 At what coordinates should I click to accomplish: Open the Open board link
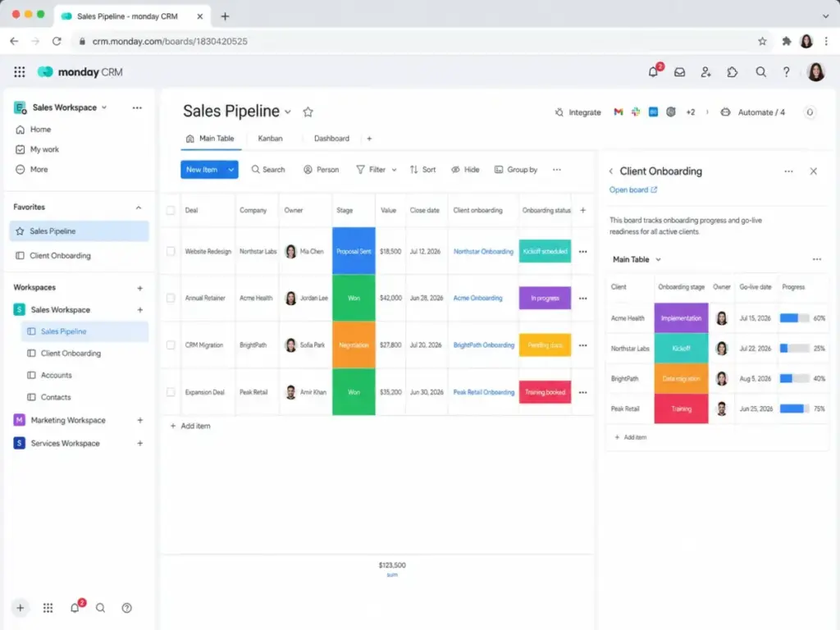click(x=632, y=189)
